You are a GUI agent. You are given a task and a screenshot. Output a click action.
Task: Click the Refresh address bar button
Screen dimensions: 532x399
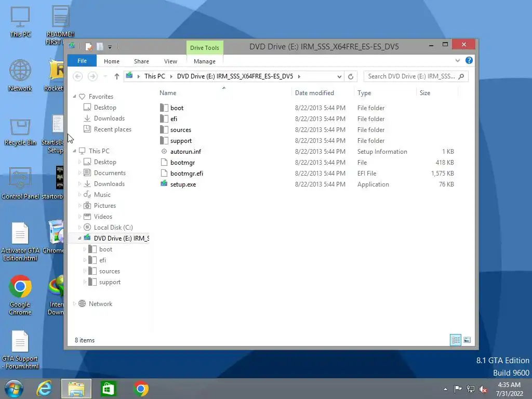pos(351,76)
